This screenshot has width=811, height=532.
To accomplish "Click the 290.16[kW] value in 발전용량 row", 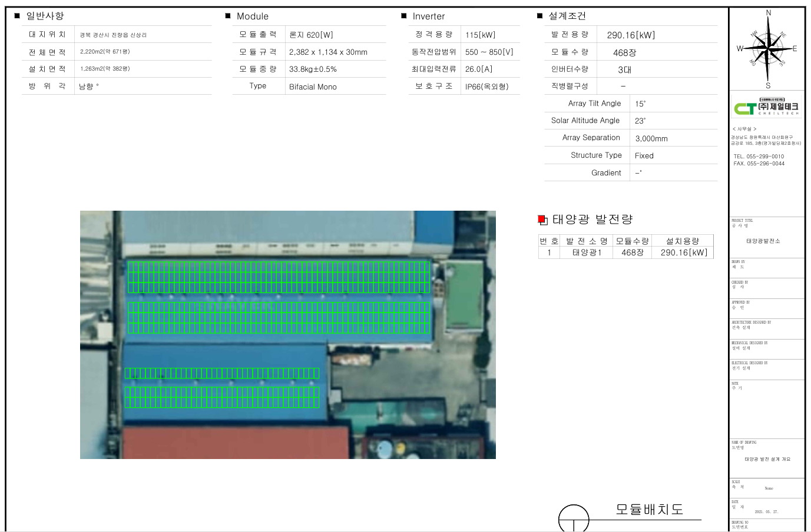I will pyautogui.click(x=631, y=35).
